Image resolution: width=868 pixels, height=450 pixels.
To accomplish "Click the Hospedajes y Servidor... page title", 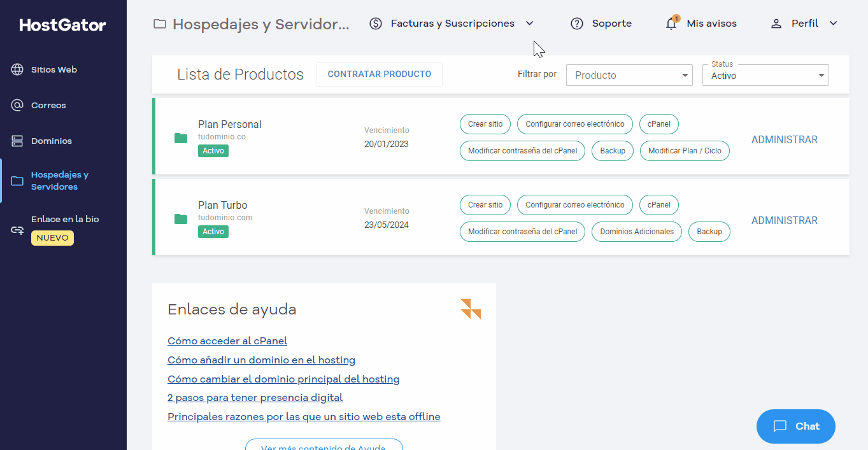I will (x=261, y=24).
